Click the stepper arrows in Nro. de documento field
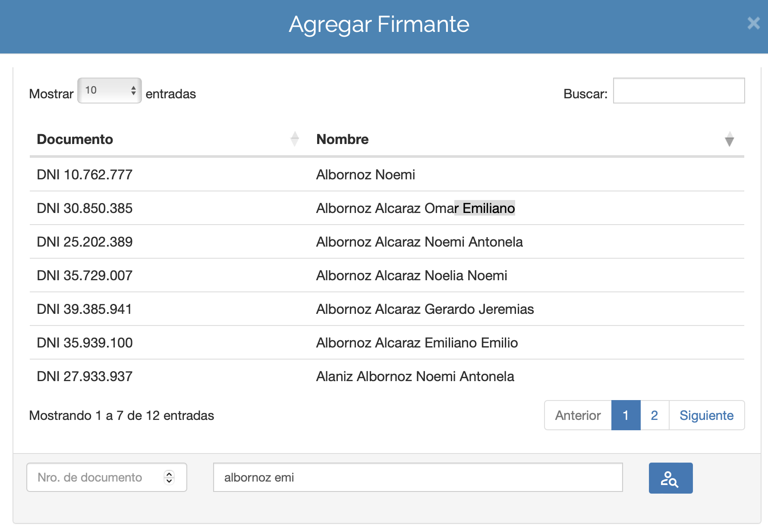Screen dimensions: 768x532 pyautogui.click(x=169, y=477)
